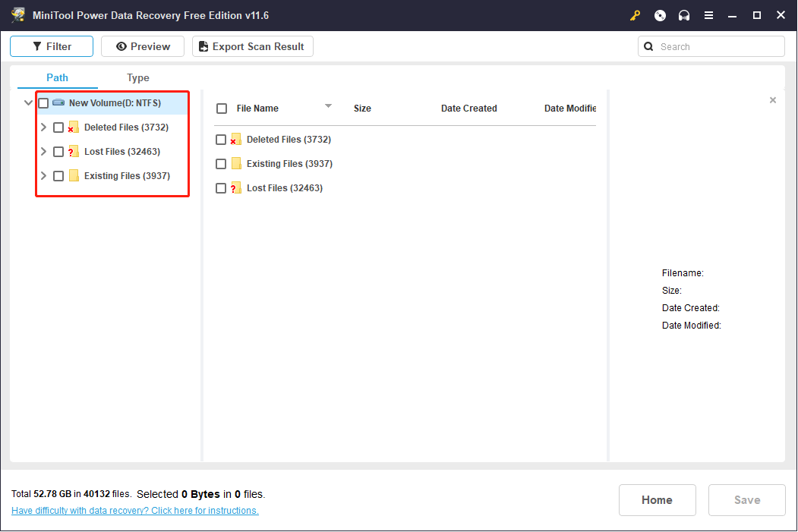Click the New Volume drive icon
Viewport: 798px width, 532px height.
point(58,103)
